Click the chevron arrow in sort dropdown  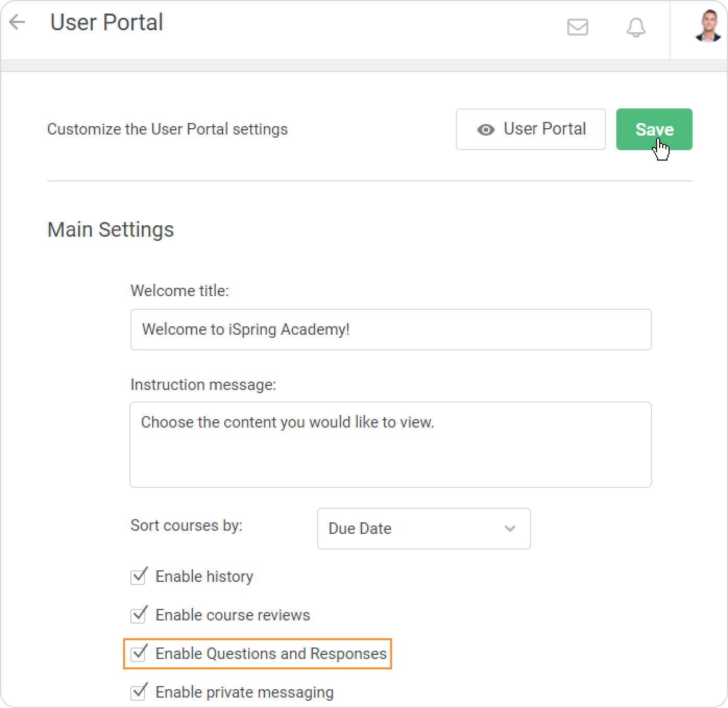click(x=509, y=529)
